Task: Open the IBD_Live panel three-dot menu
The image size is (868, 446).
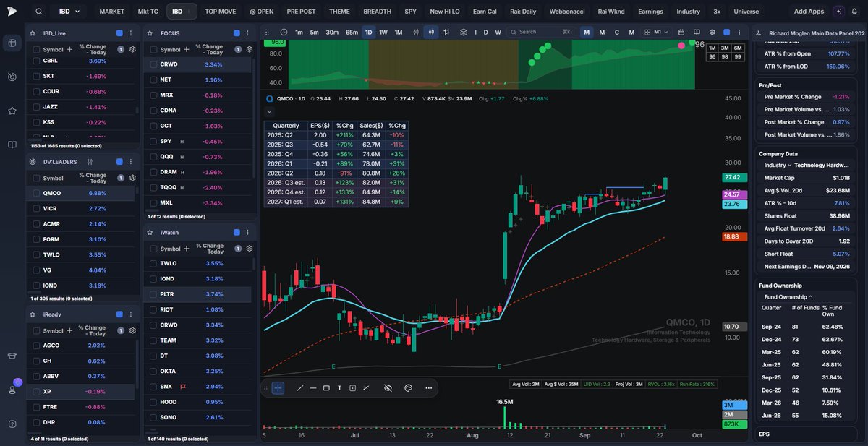Action: coord(130,33)
